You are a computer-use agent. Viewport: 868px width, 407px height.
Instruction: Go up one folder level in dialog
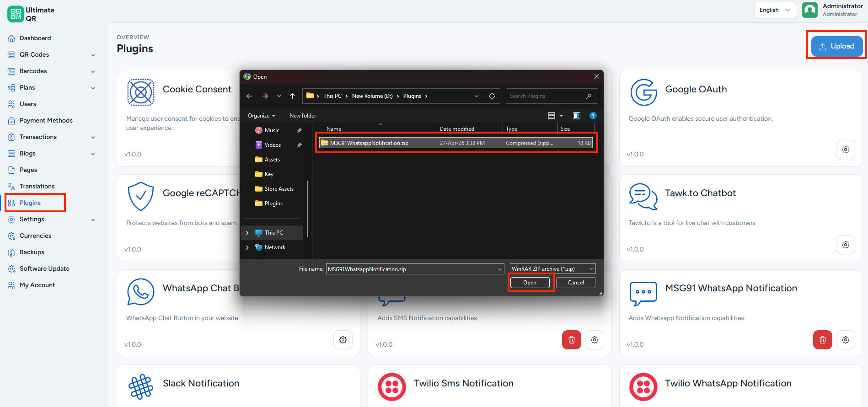click(293, 96)
